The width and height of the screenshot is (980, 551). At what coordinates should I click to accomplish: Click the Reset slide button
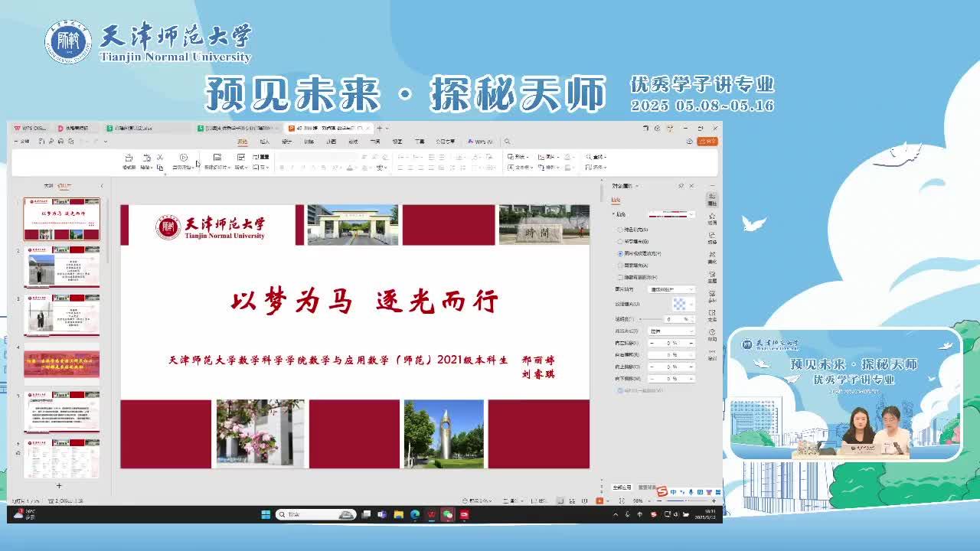(260, 157)
